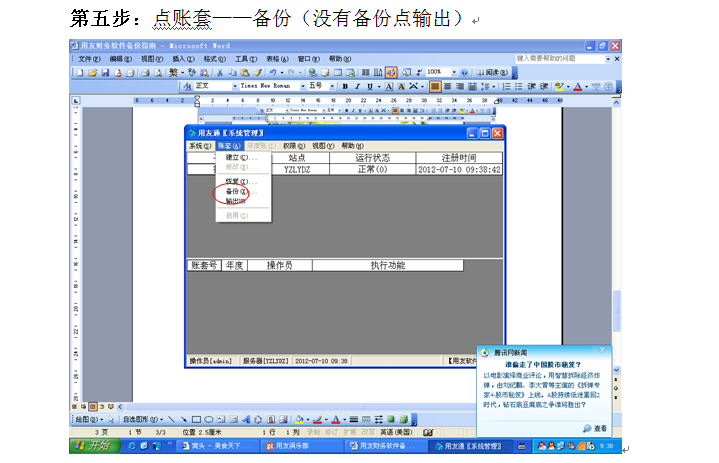Click the red font color A button
Image resolution: width=719 pixels, height=463 pixels.
click(x=578, y=86)
